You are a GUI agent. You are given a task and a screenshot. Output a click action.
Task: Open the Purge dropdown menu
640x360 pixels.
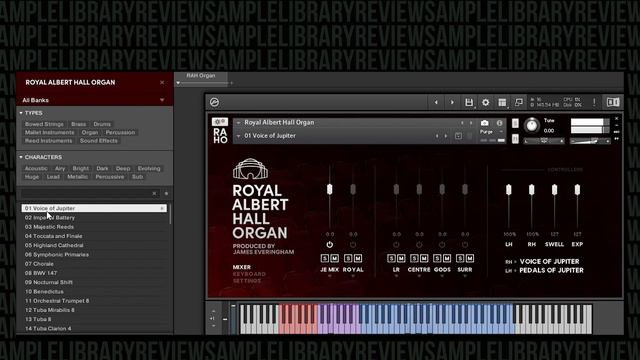[x=490, y=132]
